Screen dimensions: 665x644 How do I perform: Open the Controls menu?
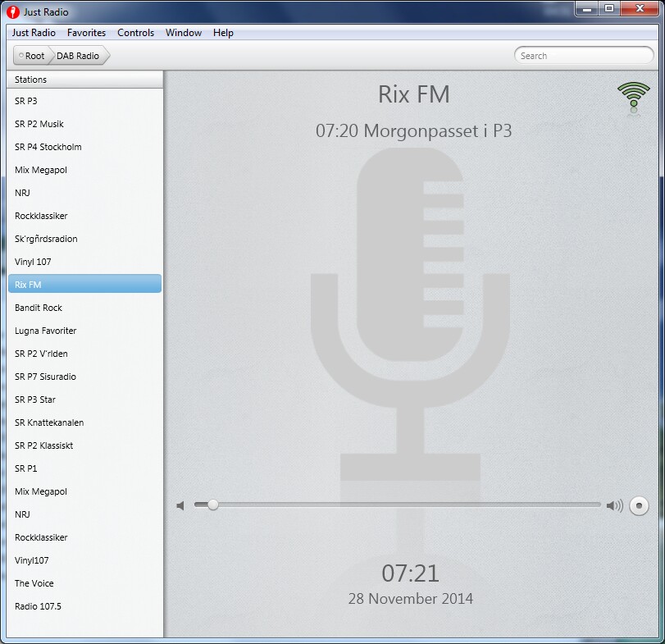[135, 33]
